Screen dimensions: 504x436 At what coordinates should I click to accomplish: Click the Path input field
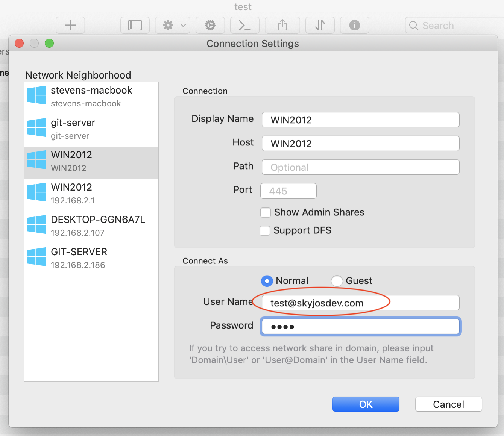[x=360, y=167]
